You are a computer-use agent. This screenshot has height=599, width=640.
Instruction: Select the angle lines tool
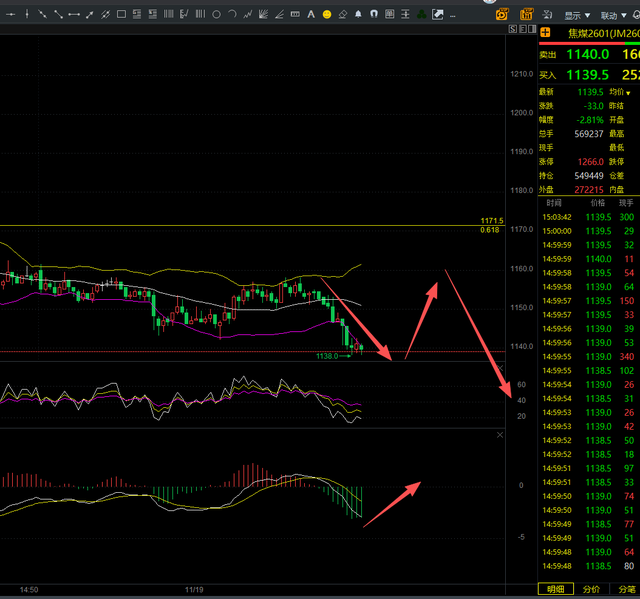280,15
